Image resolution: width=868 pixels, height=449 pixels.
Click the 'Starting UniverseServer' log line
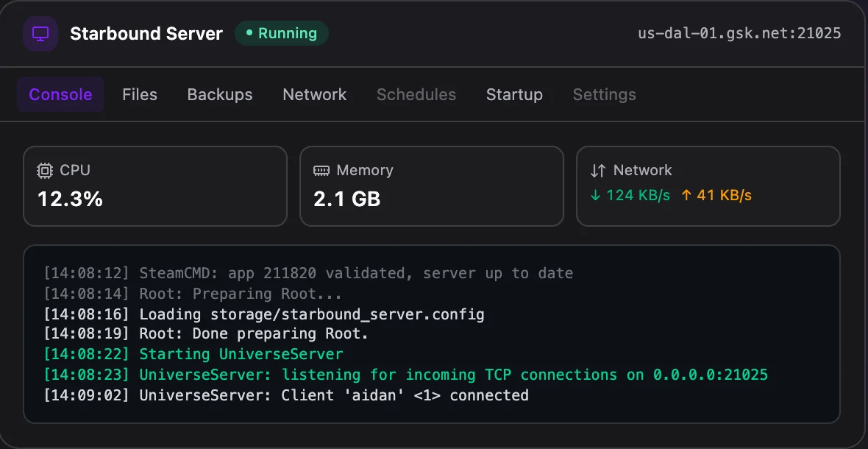pyautogui.click(x=193, y=354)
